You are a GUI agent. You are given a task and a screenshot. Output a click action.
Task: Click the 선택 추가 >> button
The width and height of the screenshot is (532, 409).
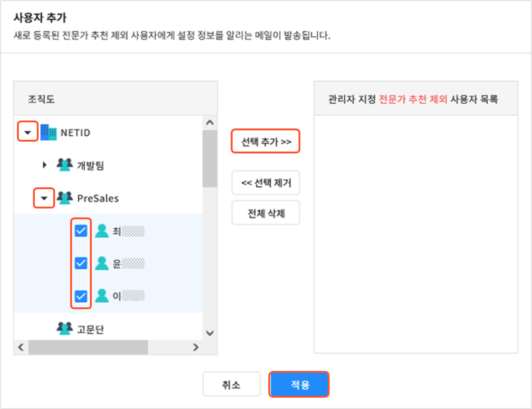click(266, 141)
